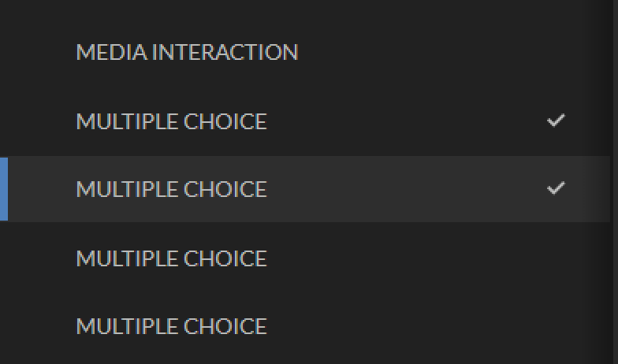This screenshot has width=618, height=364.
Task: Open the Media Interaction item
Action: (187, 53)
